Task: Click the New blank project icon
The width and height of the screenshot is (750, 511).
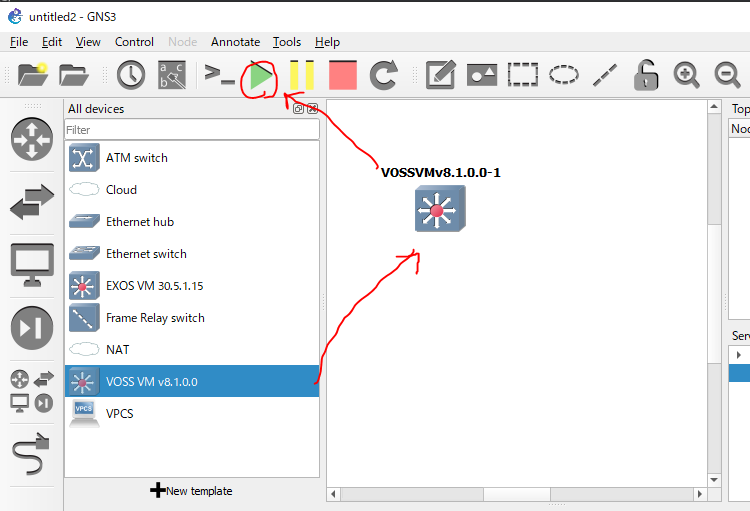Action: click(x=33, y=75)
